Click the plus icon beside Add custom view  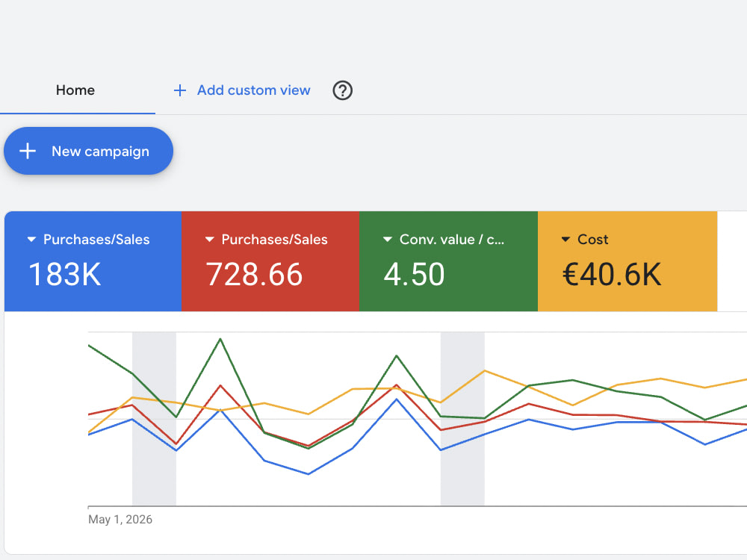[x=179, y=90]
